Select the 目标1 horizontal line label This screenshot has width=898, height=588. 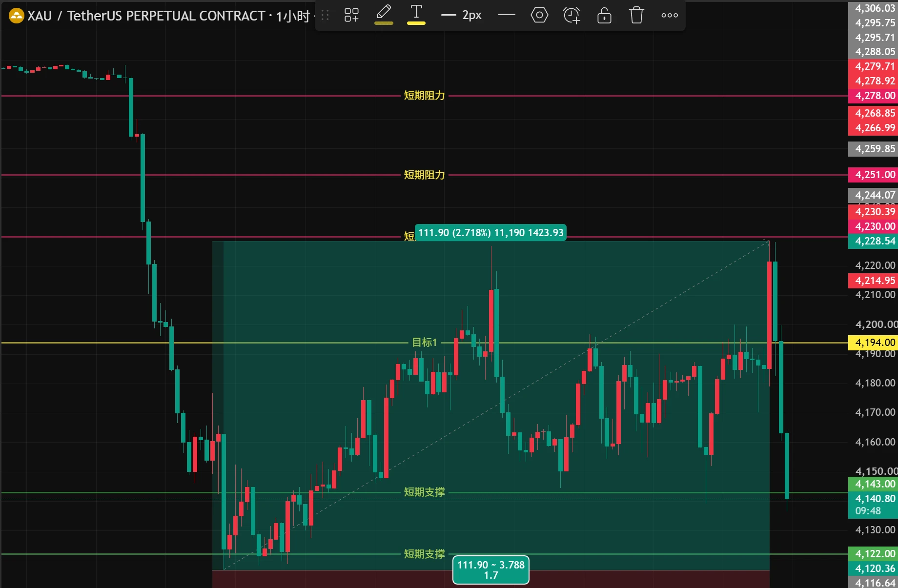[424, 343]
